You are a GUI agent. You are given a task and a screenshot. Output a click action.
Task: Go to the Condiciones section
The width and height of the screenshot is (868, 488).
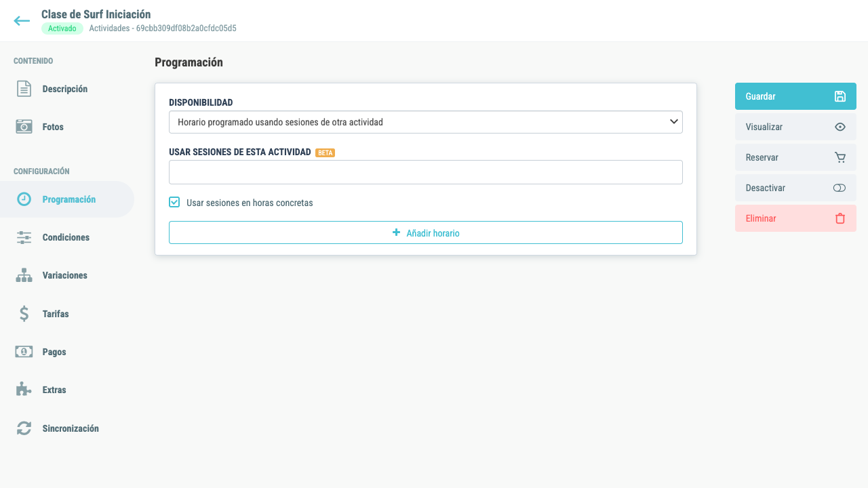(66, 237)
